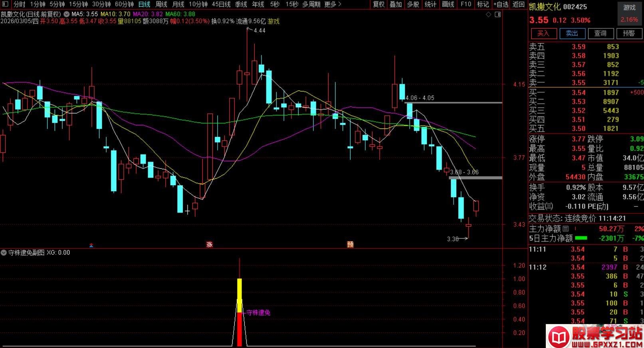This screenshot has height=348, width=644.
Task: Click the green 5日主力净额 bar
Action: (581, 238)
